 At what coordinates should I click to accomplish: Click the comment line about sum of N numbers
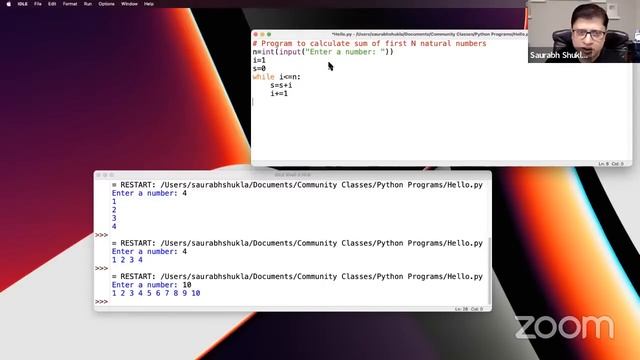pos(369,43)
